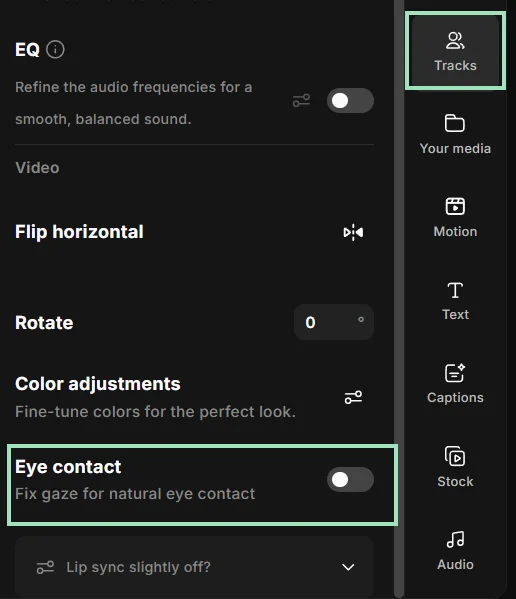Viewport: 516px width, 599px height.
Task: Open the Tracks panel in sidebar
Action: pos(455,51)
